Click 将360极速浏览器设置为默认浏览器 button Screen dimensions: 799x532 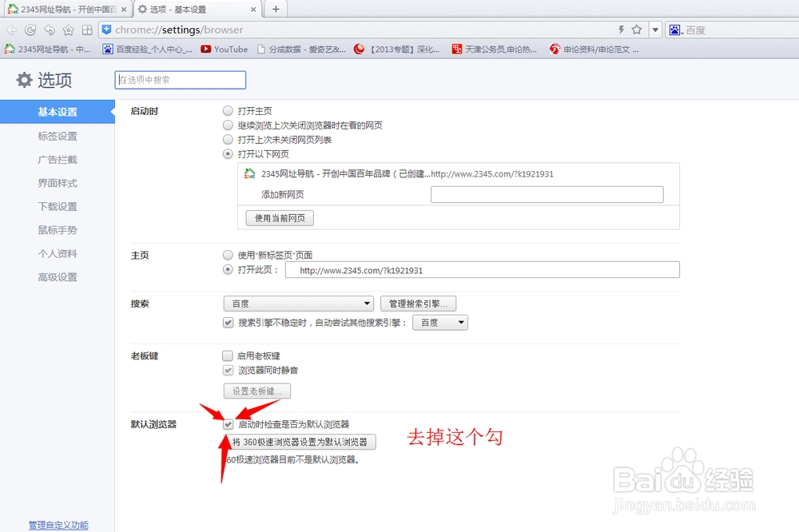pyautogui.click(x=300, y=442)
